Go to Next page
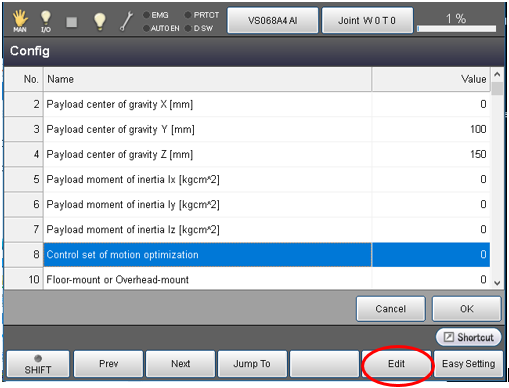The width and height of the screenshot is (509, 388). [x=181, y=364]
